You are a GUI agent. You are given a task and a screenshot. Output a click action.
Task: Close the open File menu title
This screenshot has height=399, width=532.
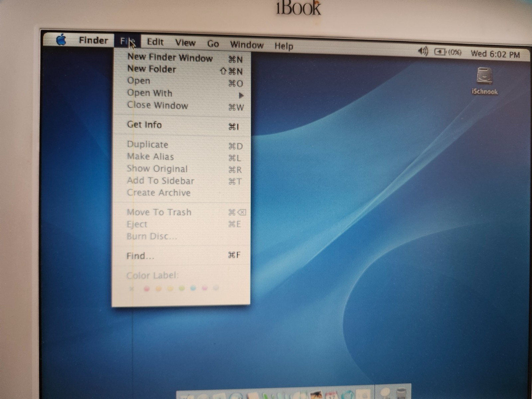pyautogui.click(x=127, y=41)
